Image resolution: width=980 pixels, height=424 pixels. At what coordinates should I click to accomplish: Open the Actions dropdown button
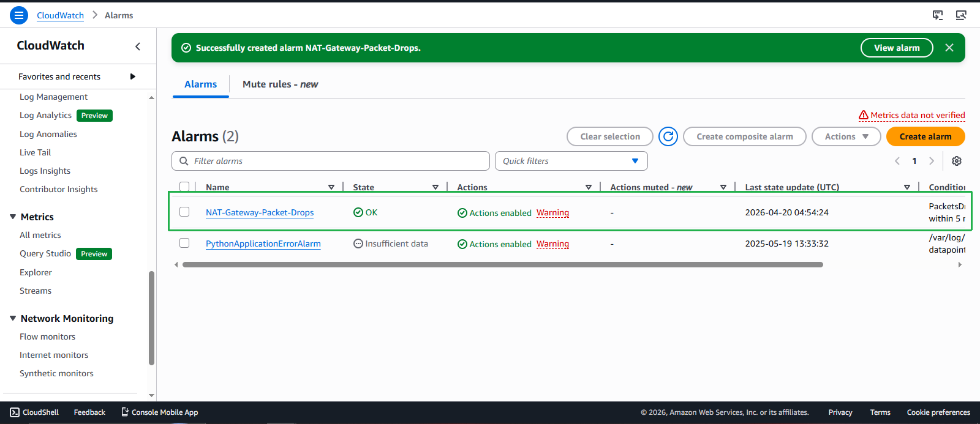846,136
